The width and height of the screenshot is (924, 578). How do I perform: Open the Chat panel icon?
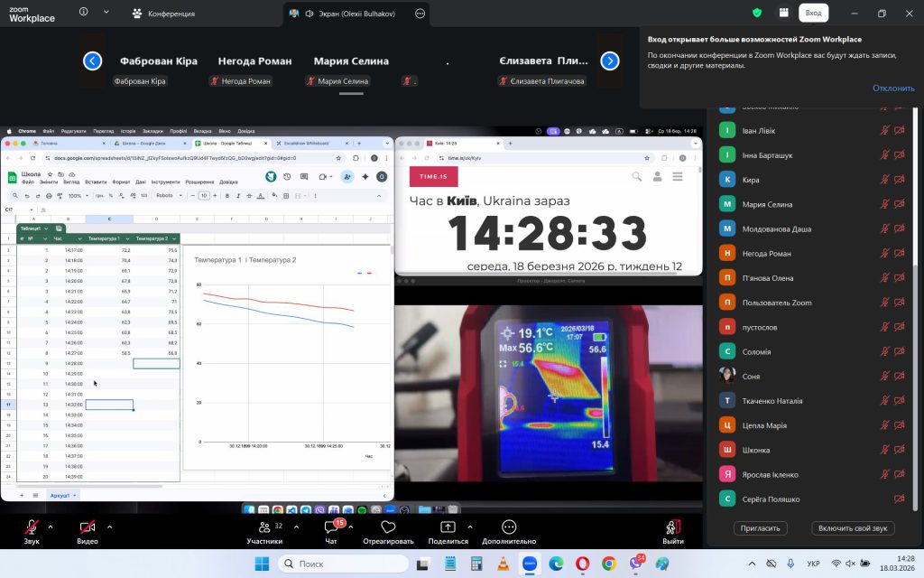point(331,527)
